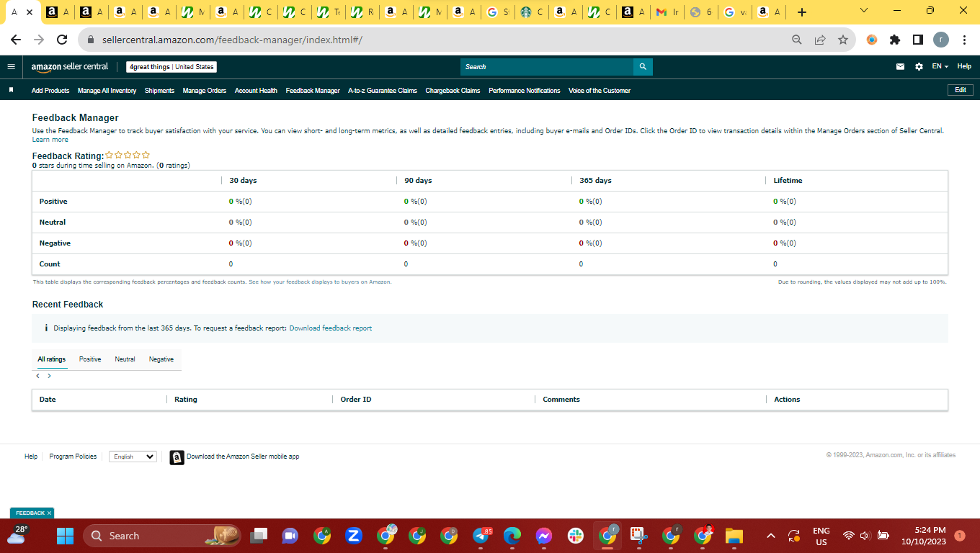Open the Chrome extensions puzzle icon
Screen dimensions: 980x553
(895, 40)
